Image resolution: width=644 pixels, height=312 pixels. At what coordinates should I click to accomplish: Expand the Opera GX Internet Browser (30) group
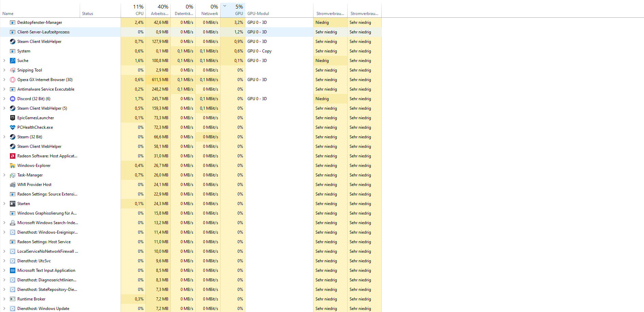click(4, 80)
